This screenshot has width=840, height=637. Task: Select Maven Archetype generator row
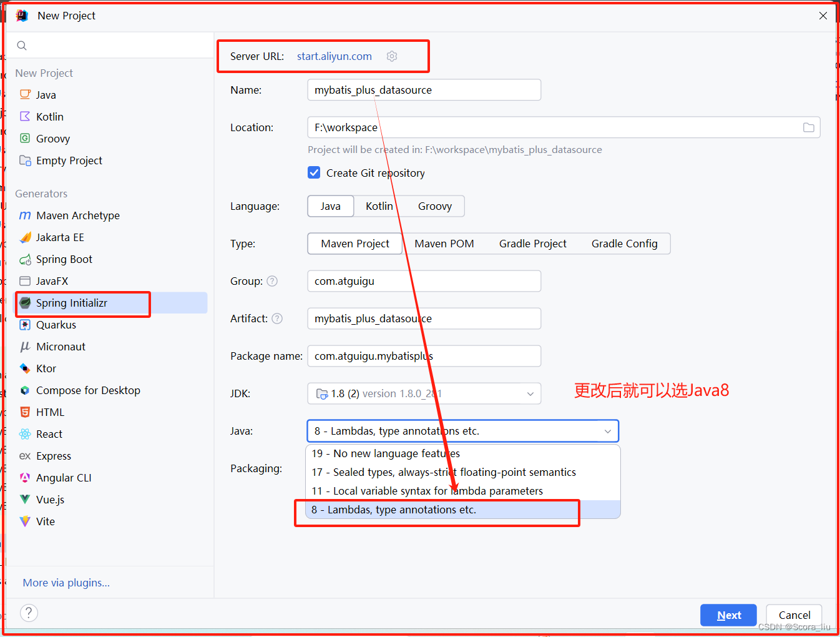coord(111,215)
